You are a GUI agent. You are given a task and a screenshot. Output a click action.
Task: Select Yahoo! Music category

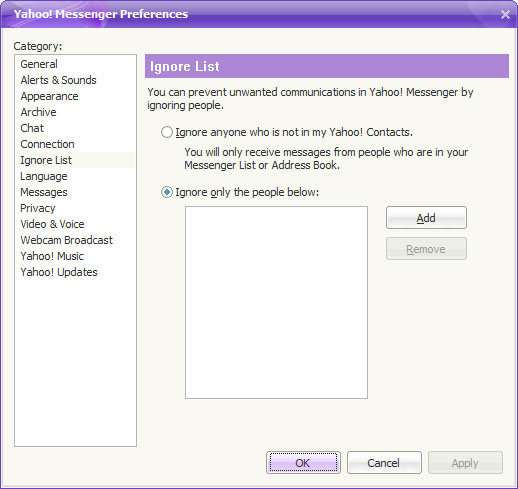(x=52, y=256)
